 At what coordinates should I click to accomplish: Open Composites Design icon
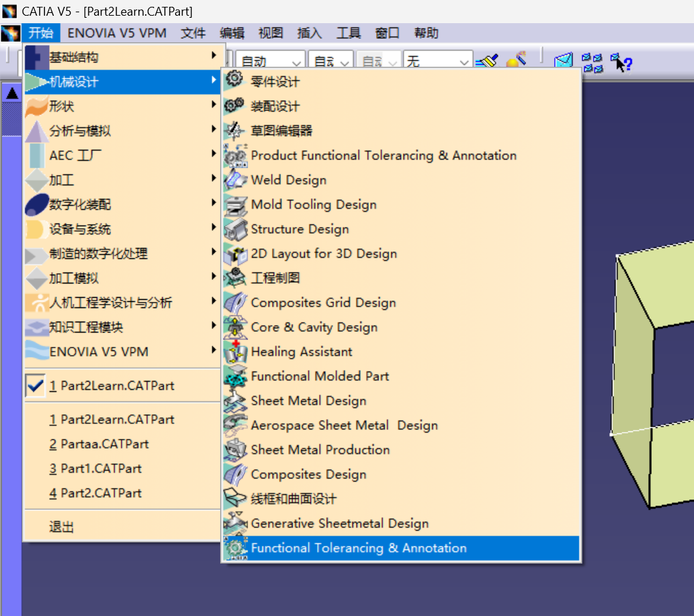coord(235,474)
